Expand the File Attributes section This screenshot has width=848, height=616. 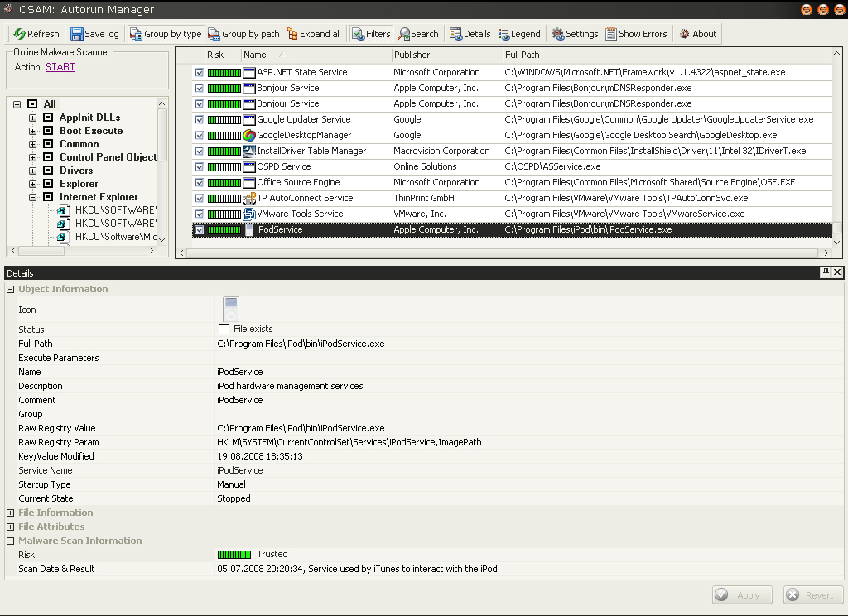10,527
